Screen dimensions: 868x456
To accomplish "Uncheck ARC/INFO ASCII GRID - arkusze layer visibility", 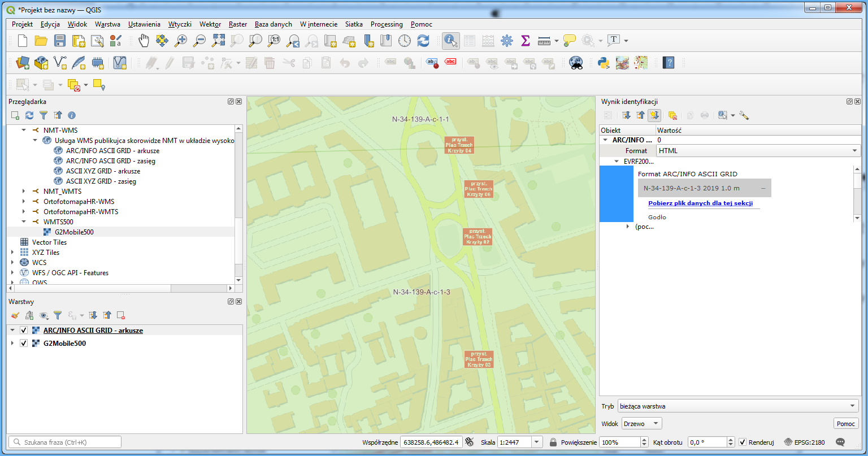I will click(24, 331).
